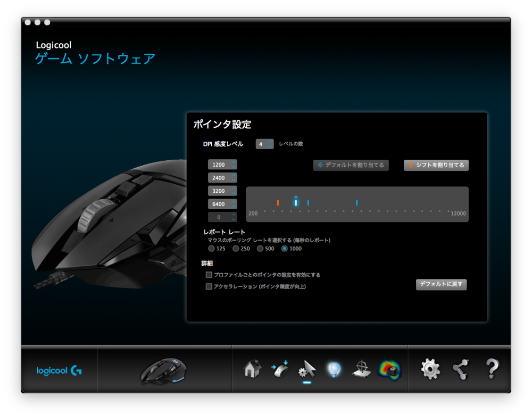
Task: Open the button customization mouse icon
Action: [280, 369]
